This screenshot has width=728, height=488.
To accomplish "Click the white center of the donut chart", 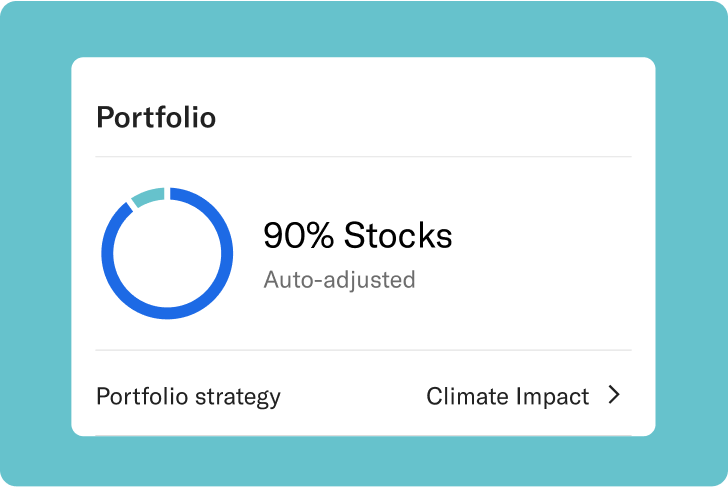I will click(167, 253).
